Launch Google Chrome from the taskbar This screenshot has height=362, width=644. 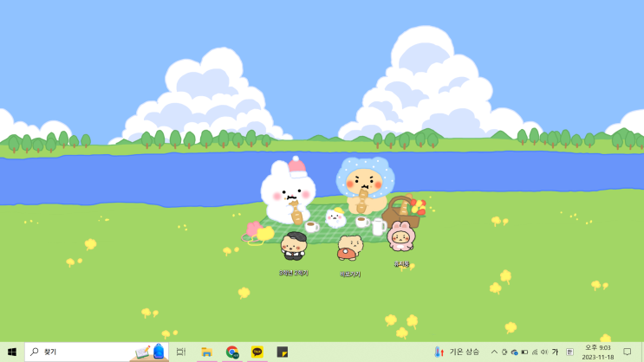point(232,352)
